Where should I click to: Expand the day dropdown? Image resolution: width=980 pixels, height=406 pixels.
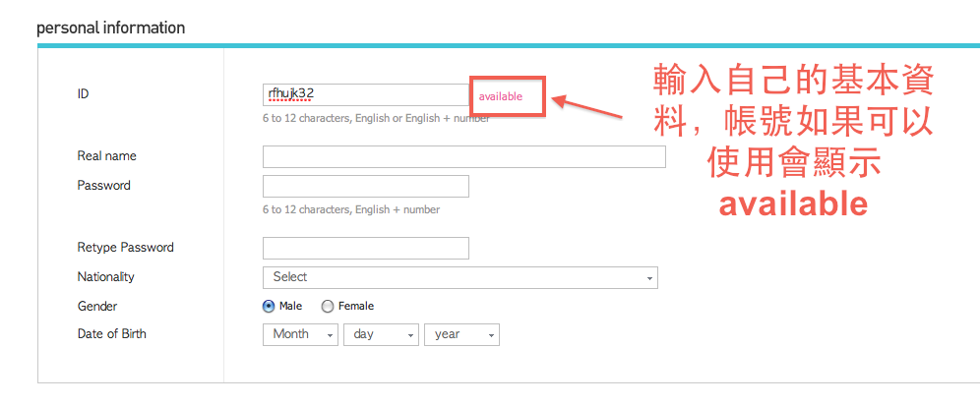click(x=381, y=334)
